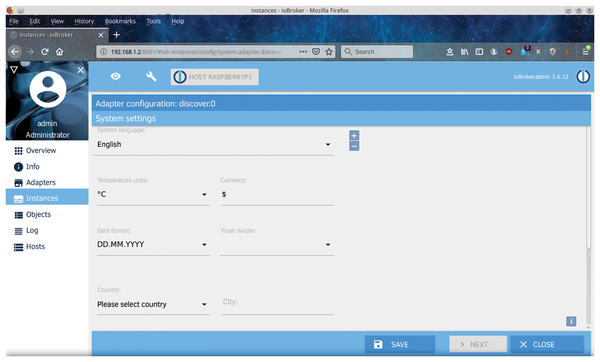600x362 pixels.
Task: Open the Edit menu
Action: pyautogui.click(x=35, y=21)
